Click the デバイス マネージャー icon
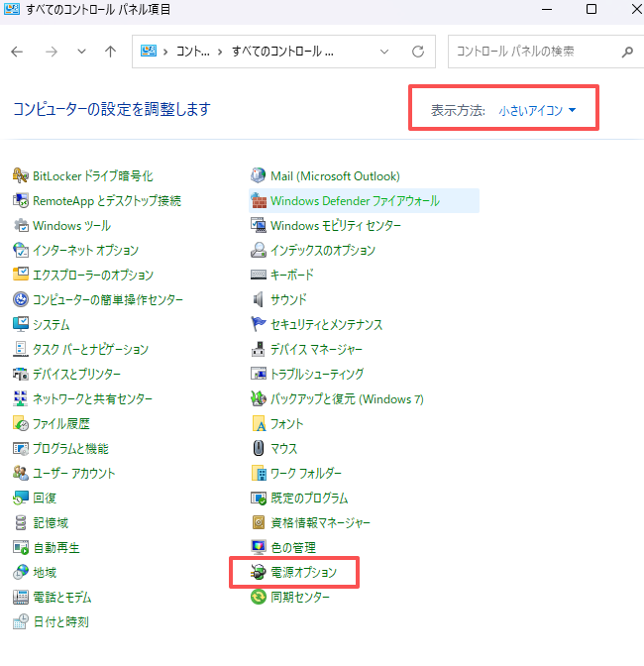 (259, 349)
